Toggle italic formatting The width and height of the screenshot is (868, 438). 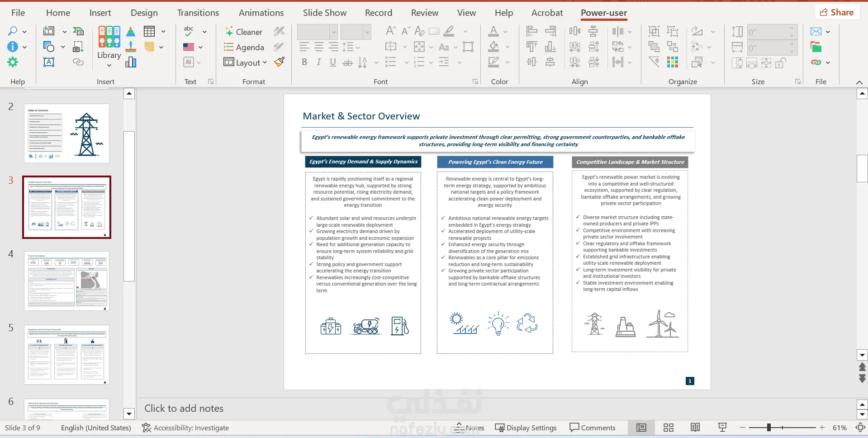pos(319,62)
